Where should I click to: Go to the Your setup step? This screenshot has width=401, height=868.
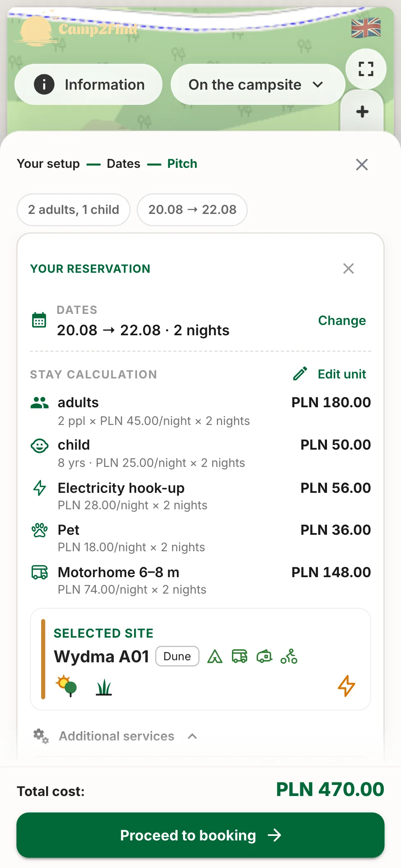48,164
